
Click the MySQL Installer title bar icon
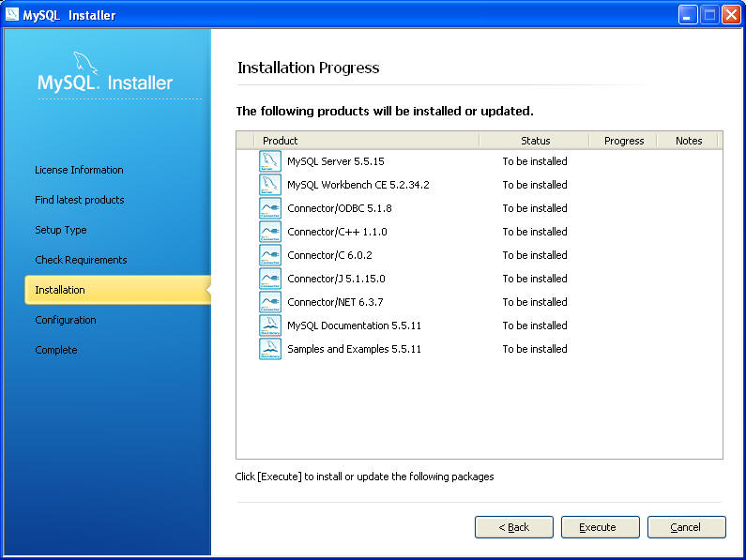[x=12, y=14]
